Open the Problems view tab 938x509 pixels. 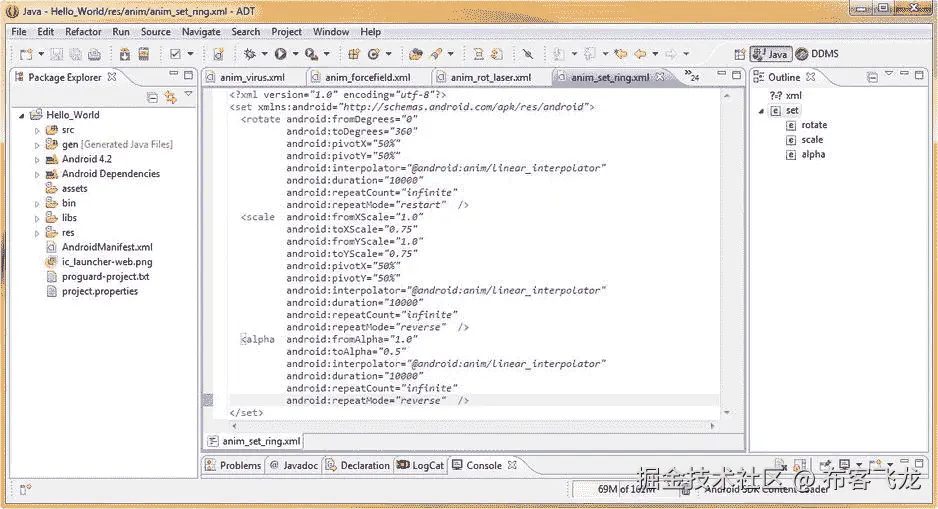click(x=233, y=465)
